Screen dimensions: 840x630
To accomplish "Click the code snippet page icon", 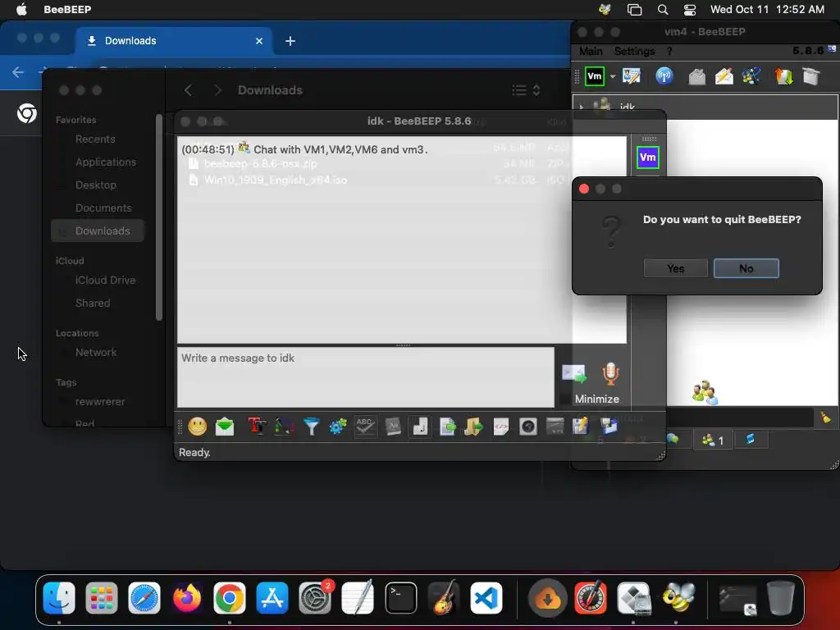I will [501, 427].
